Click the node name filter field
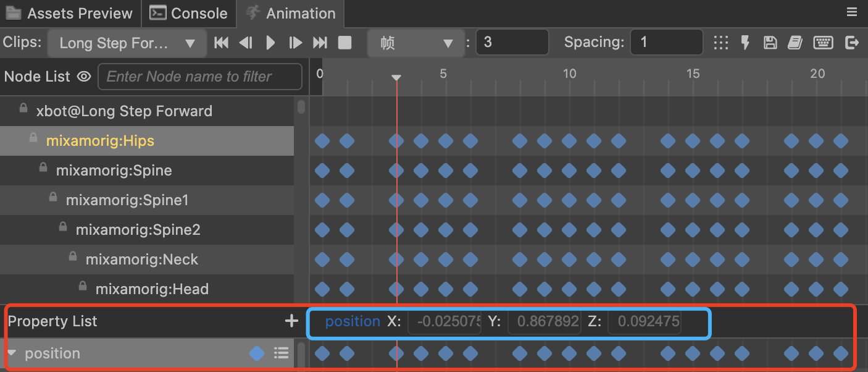The width and height of the screenshot is (868, 372). click(x=199, y=77)
